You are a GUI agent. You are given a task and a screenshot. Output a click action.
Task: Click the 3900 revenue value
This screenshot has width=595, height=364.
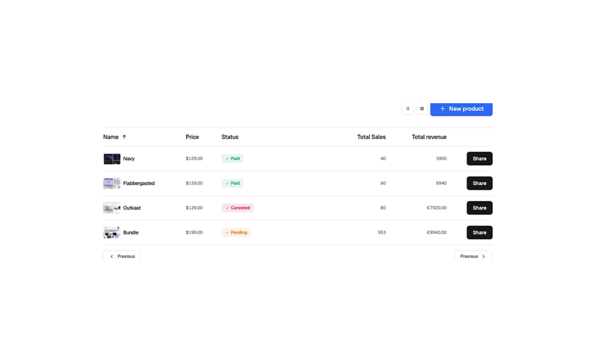441,159
